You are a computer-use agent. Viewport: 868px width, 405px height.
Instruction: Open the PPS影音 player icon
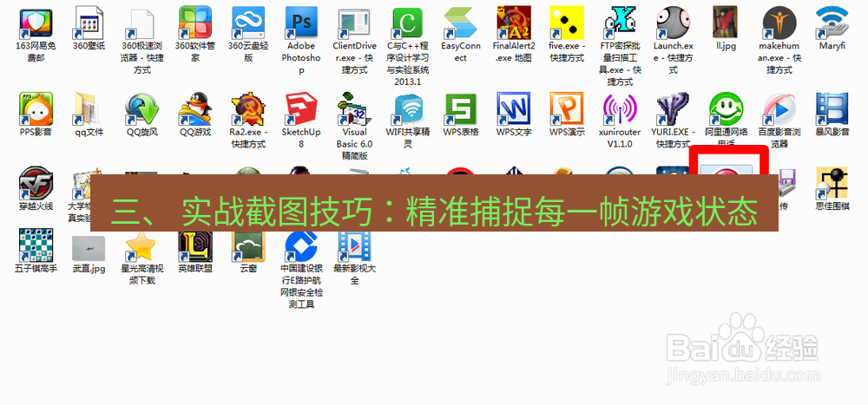pyautogui.click(x=36, y=108)
